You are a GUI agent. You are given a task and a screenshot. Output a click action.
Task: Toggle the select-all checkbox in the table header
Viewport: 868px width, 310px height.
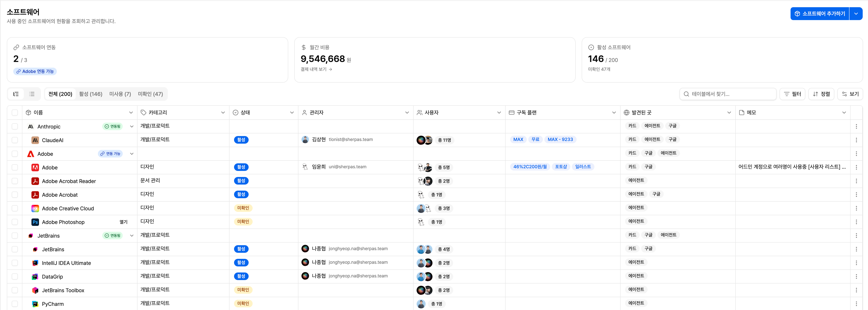tap(15, 113)
